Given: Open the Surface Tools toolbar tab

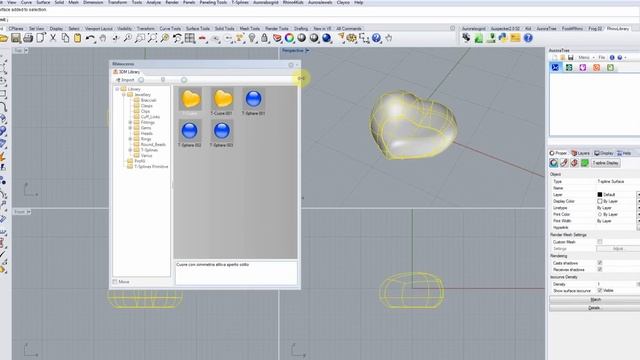Looking at the screenshot, I should pyautogui.click(x=198, y=29).
